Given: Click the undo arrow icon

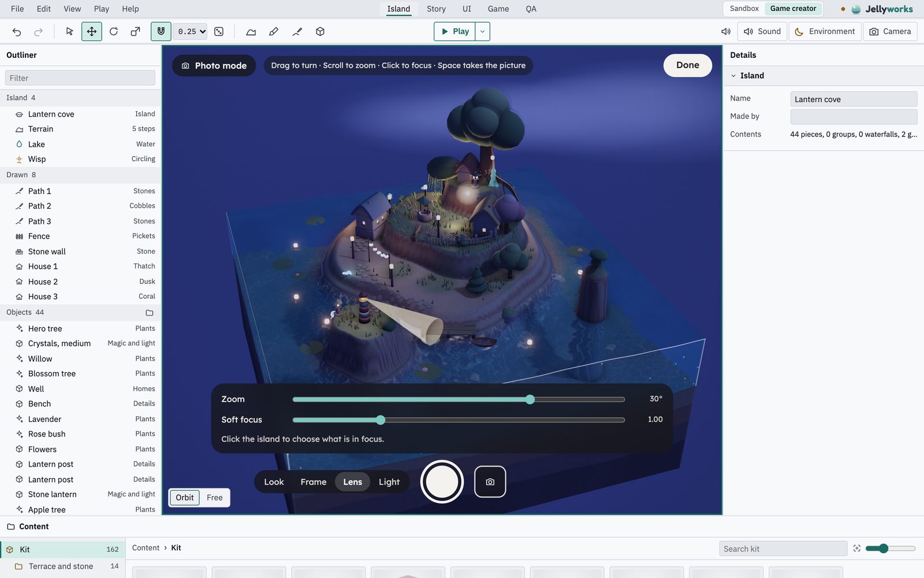Looking at the screenshot, I should 17,32.
